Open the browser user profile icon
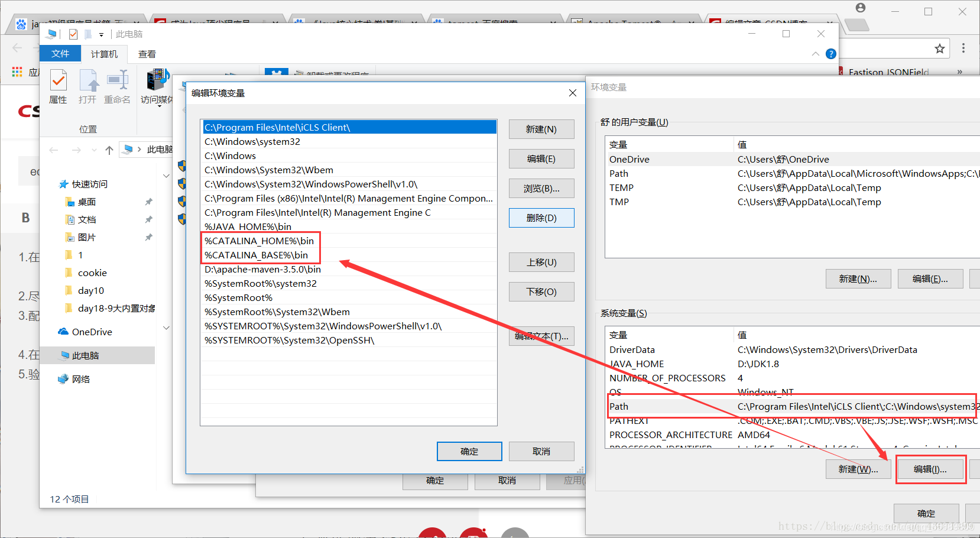 point(861,8)
